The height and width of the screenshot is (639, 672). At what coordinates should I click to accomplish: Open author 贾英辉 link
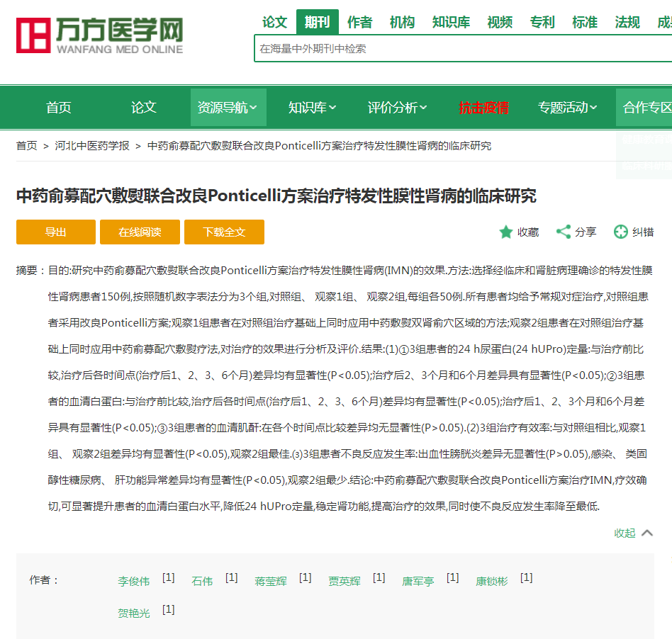(x=344, y=581)
